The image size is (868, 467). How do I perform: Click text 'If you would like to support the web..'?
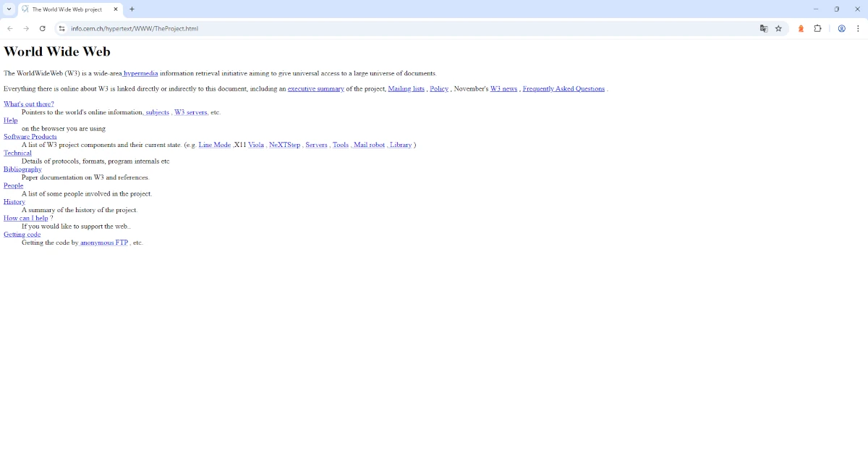coord(76,227)
